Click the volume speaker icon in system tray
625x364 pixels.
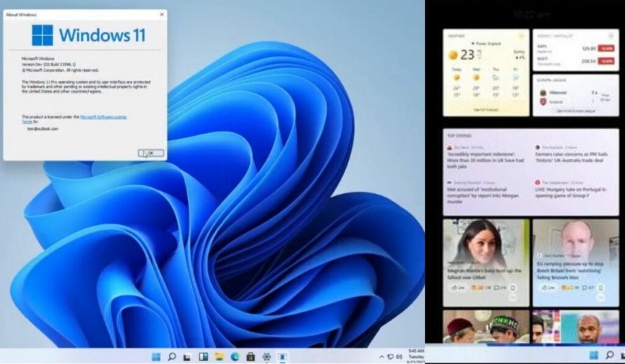point(399,356)
